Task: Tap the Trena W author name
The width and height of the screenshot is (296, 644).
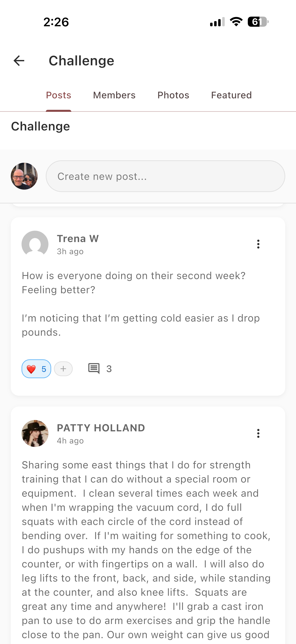Action: click(x=78, y=239)
